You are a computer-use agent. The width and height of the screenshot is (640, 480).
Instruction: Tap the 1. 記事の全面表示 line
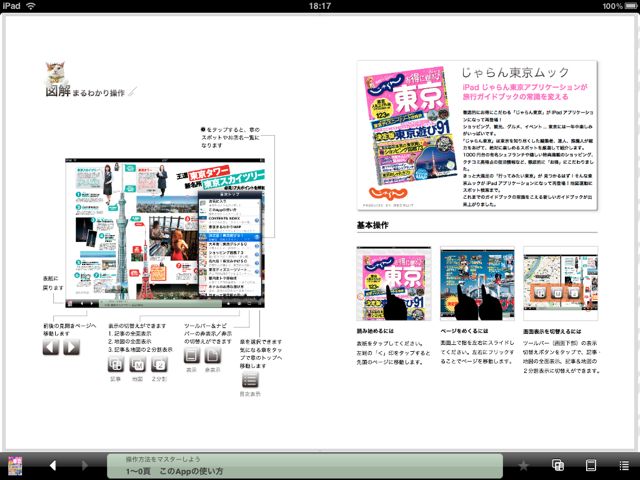(130, 334)
